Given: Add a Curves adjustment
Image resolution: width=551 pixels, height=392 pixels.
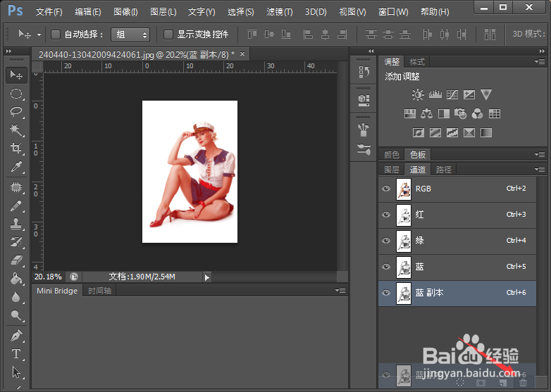Looking at the screenshot, I should (452, 94).
